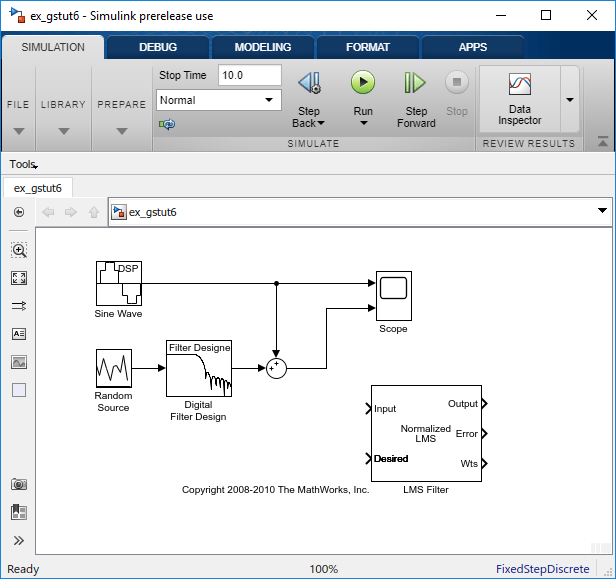The height and width of the screenshot is (579, 616).
Task: Click the Back navigation arrow
Action: [x=48, y=212]
